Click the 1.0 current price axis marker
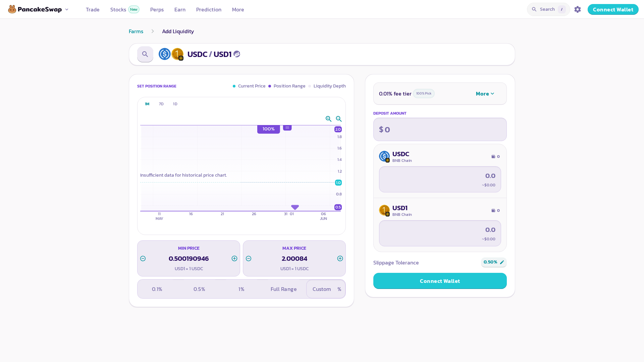 tap(338, 183)
